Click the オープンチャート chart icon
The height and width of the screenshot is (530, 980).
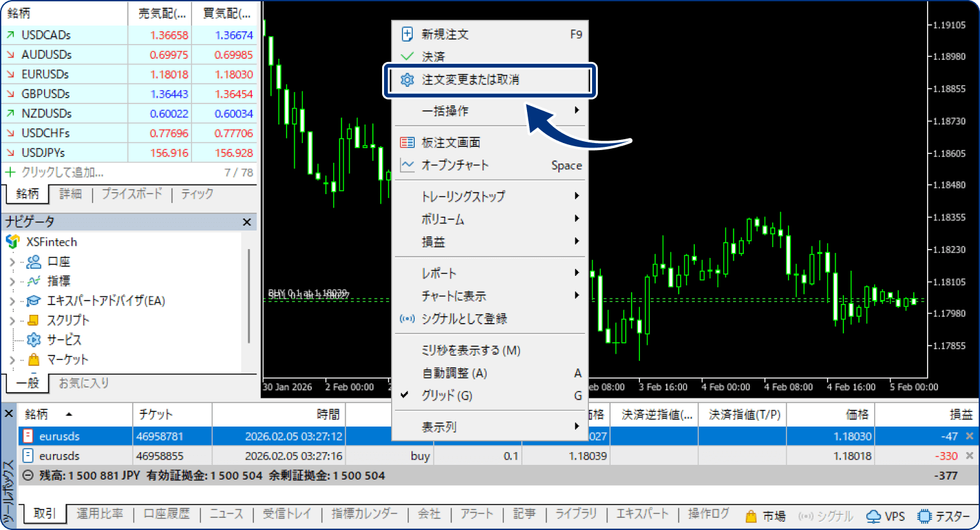coord(407,165)
